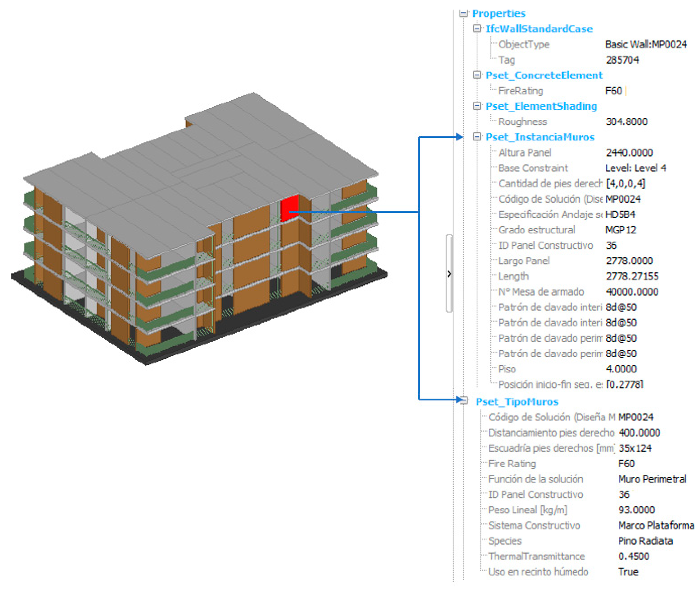Select the Tag property row

pos(506,60)
